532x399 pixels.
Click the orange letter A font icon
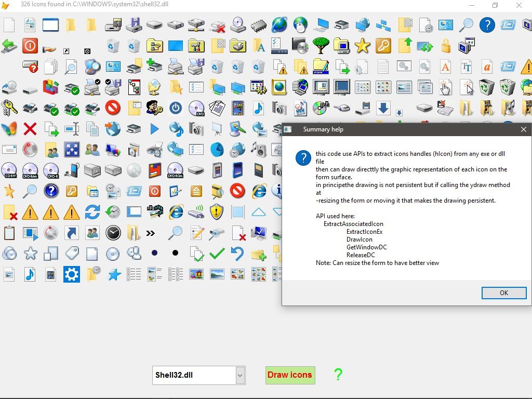tap(445, 66)
